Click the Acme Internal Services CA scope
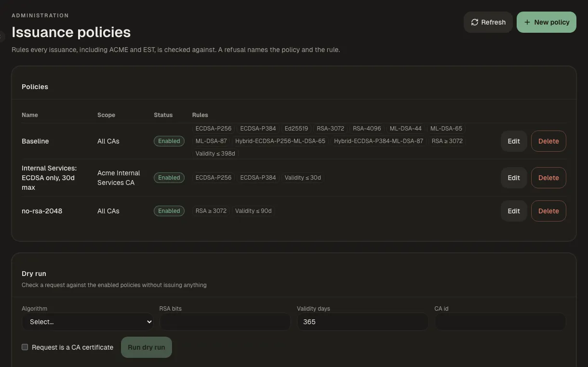This screenshot has height=367, width=588. click(x=119, y=178)
